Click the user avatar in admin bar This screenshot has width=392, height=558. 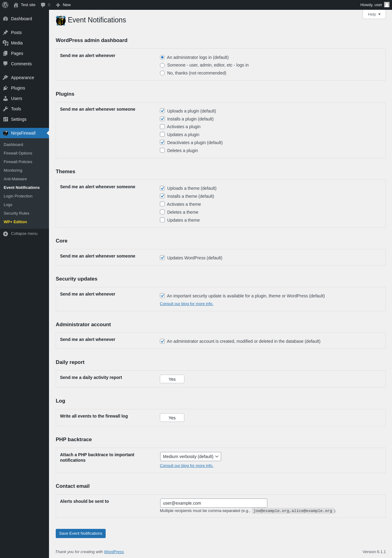coord(387,5)
